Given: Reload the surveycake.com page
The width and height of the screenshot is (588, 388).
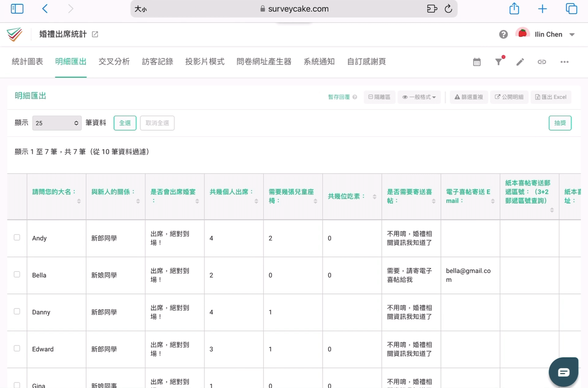Looking at the screenshot, I should click(x=448, y=9).
